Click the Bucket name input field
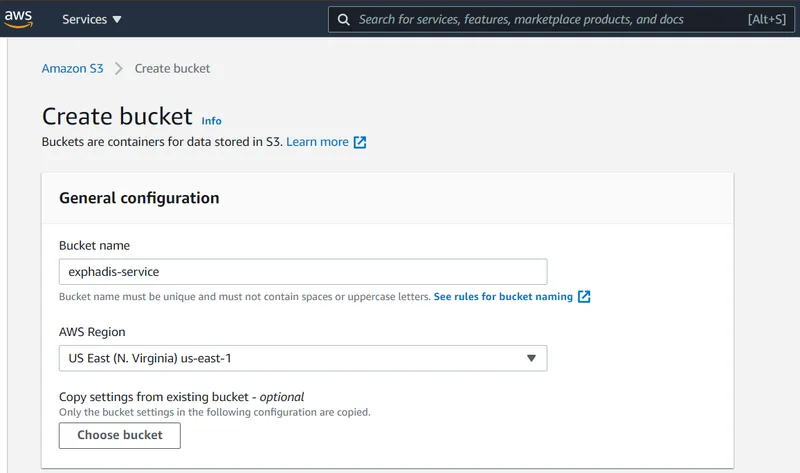 pos(303,271)
